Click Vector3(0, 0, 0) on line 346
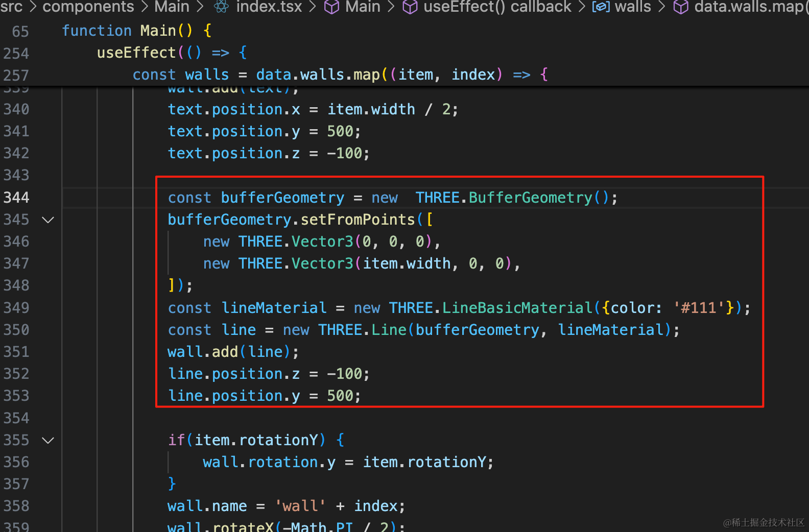Image resolution: width=809 pixels, height=532 pixels. tap(362, 241)
